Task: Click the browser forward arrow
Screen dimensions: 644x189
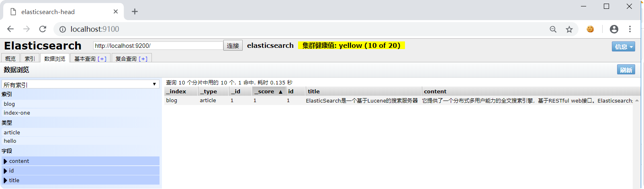Action: [27, 29]
